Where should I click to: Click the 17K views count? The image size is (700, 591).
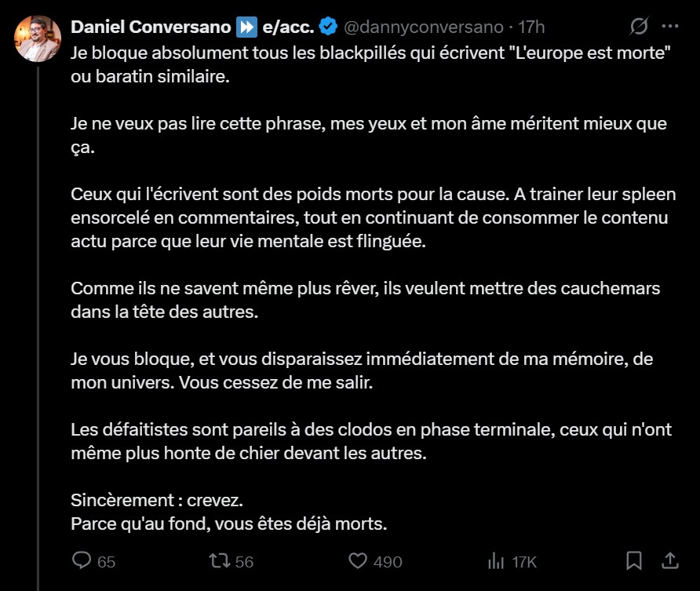tap(523, 562)
